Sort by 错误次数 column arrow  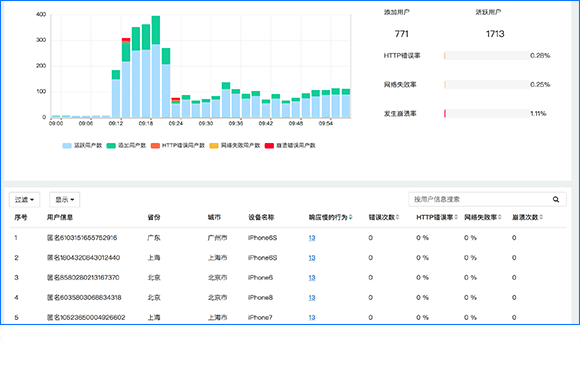tap(398, 217)
